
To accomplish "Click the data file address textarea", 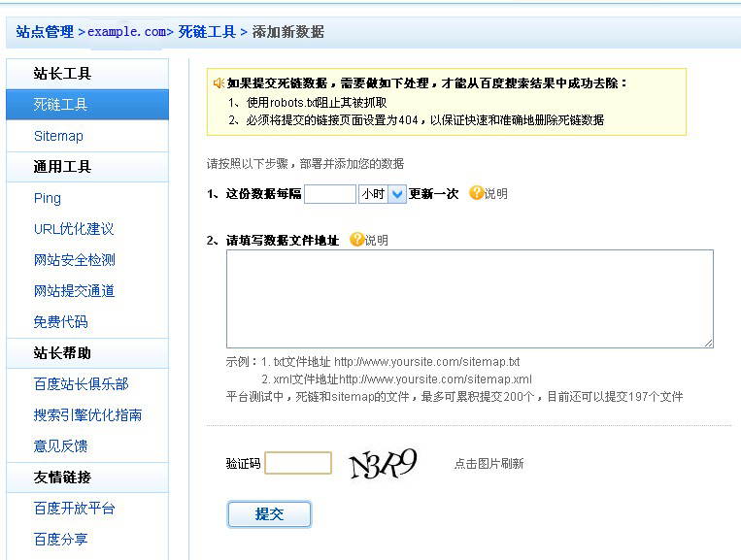I will click(470, 299).
